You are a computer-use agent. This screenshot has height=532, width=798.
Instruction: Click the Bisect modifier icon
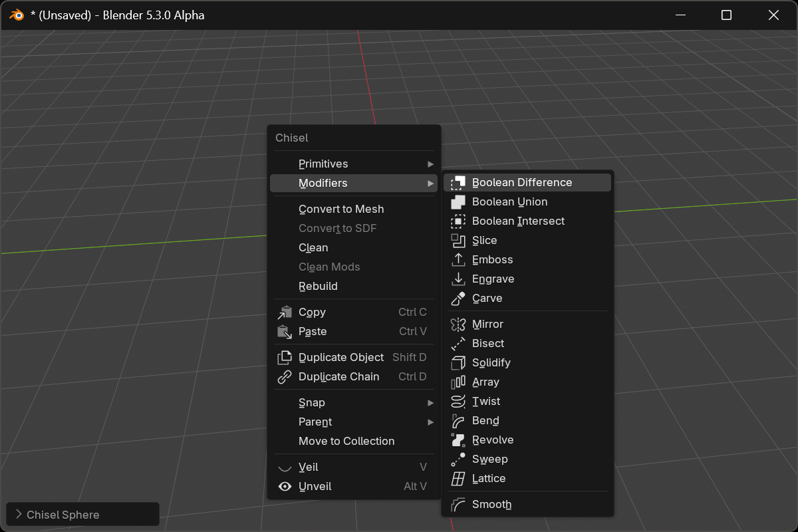point(458,344)
